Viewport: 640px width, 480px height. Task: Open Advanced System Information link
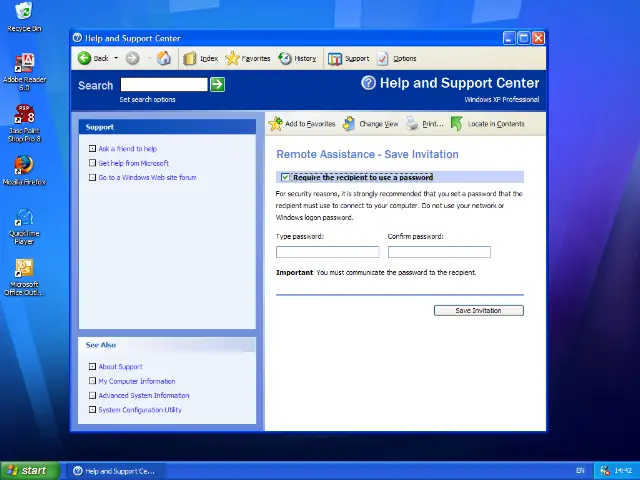point(144,395)
